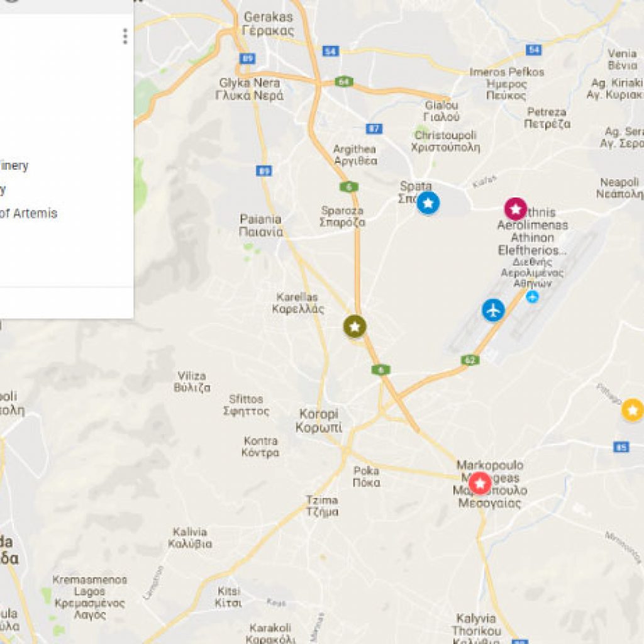Select the blue airplane marker
Viewport: 644px width, 644px height.
click(x=493, y=310)
